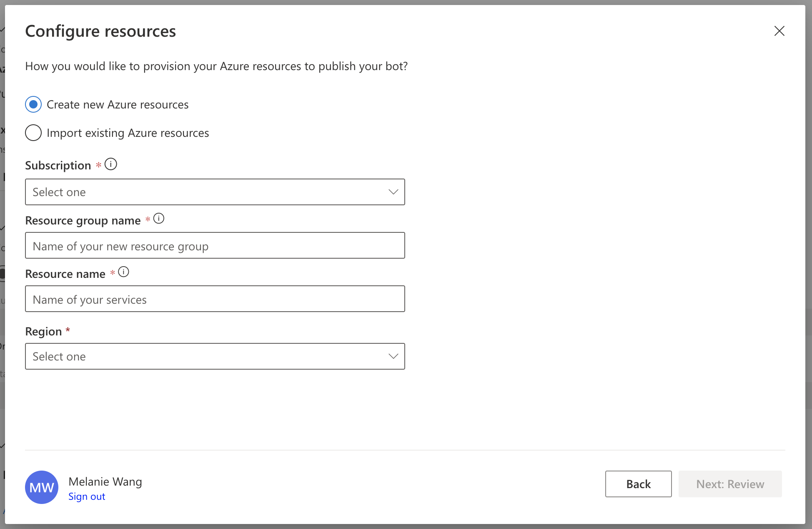Click the Resource group name field
The width and height of the screenshot is (812, 529).
(x=215, y=246)
